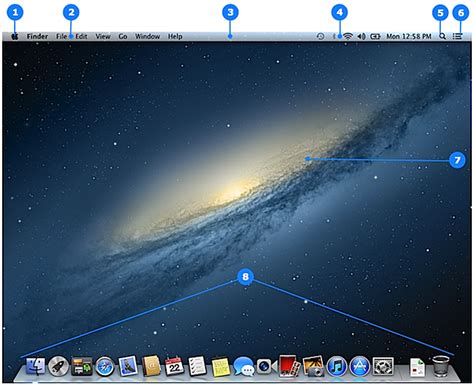Open the App Store dock icon
Screen dimensions: 474x387
pyautogui.click(x=360, y=366)
